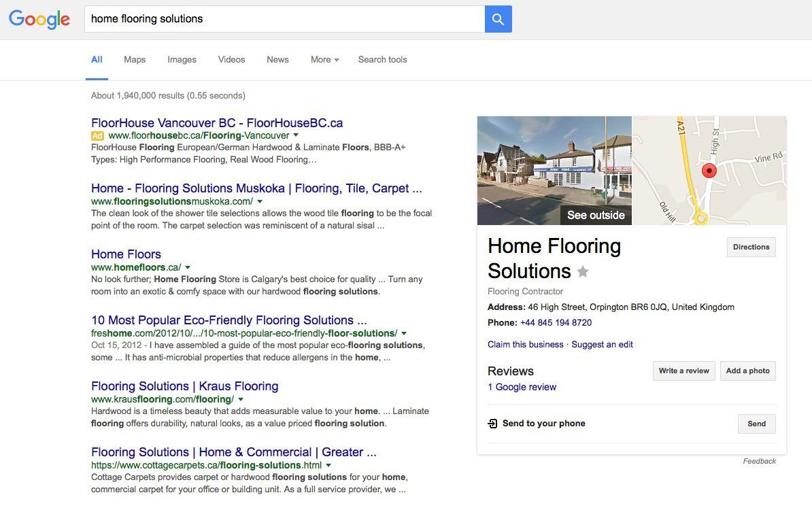Click the Directions button
812x512 pixels.
[751, 247]
